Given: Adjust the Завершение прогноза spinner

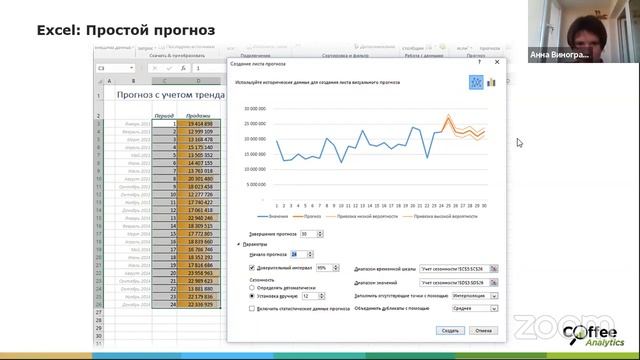Looking at the screenshot, I should pyautogui.click(x=320, y=234).
